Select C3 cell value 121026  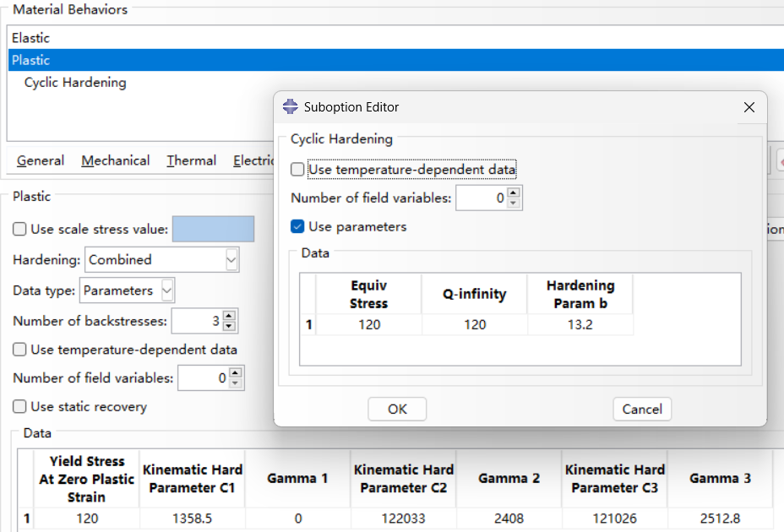pos(614,518)
